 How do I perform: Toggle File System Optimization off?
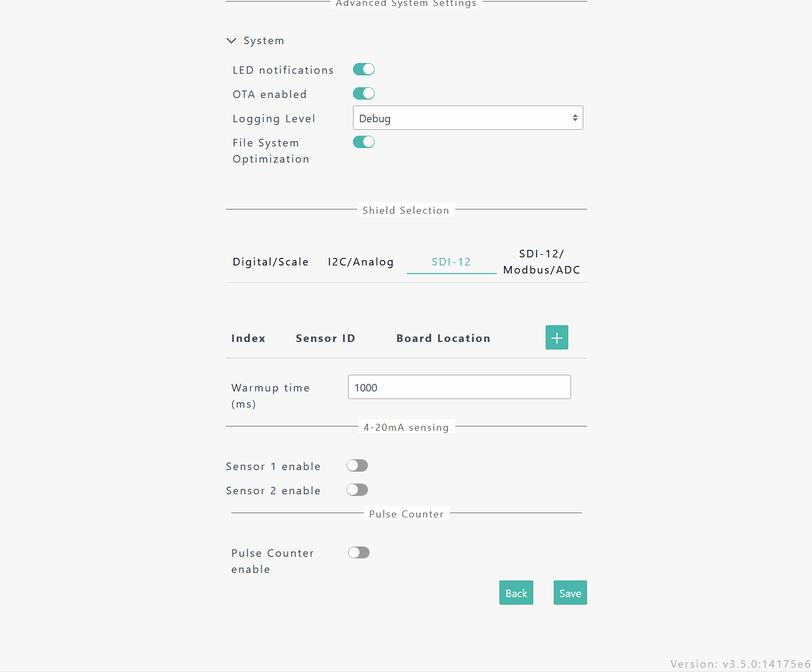click(364, 142)
